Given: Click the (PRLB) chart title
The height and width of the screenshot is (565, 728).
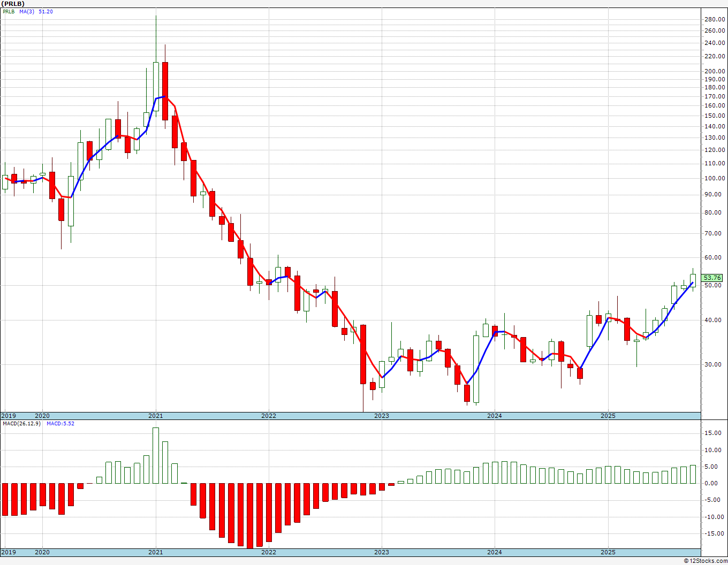Looking at the screenshot, I should click(13, 4).
